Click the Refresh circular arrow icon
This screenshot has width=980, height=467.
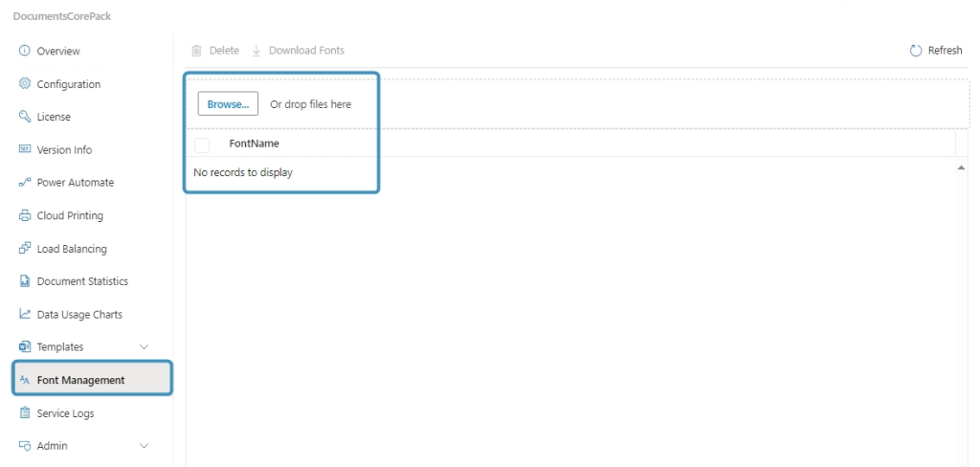[916, 51]
